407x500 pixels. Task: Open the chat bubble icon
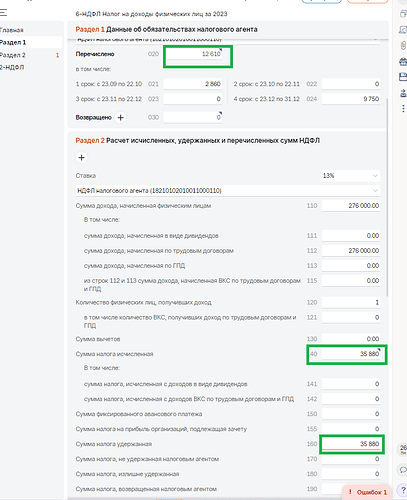[x=403, y=470]
